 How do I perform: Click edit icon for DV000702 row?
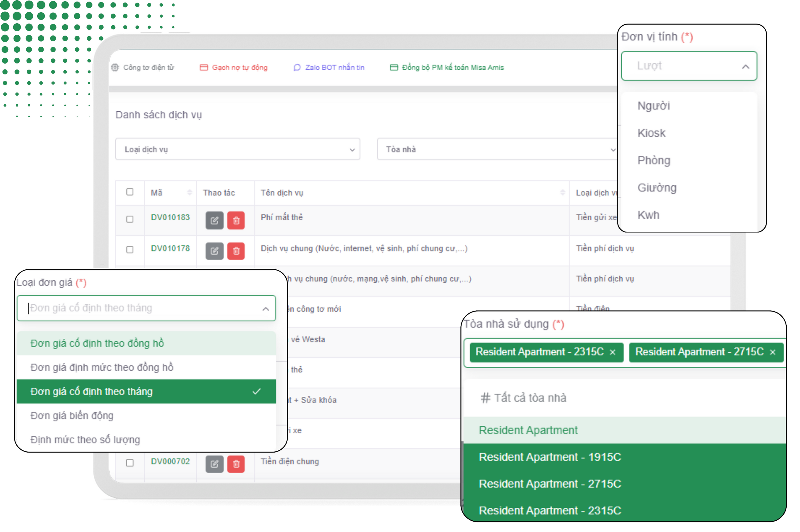point(214,464)
